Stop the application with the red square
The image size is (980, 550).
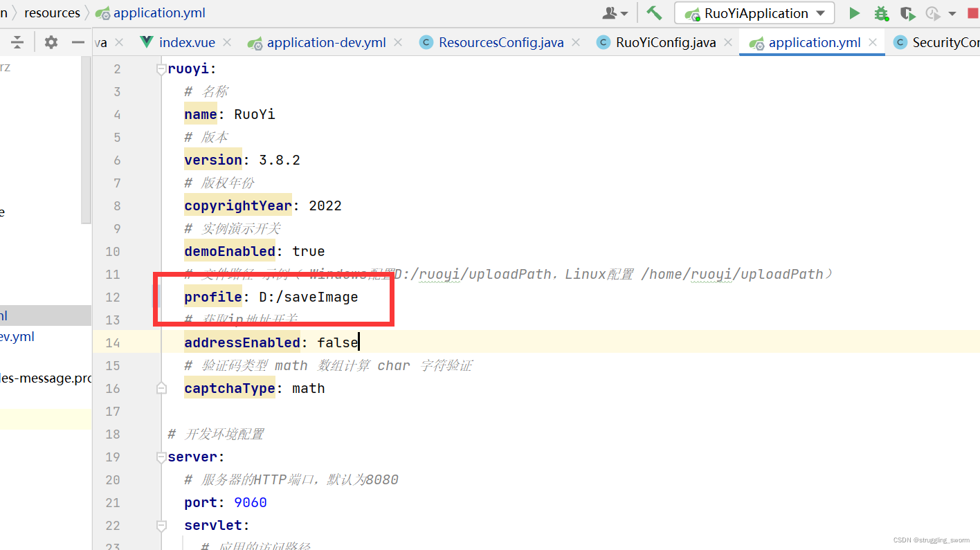click(x=973, y=13)
